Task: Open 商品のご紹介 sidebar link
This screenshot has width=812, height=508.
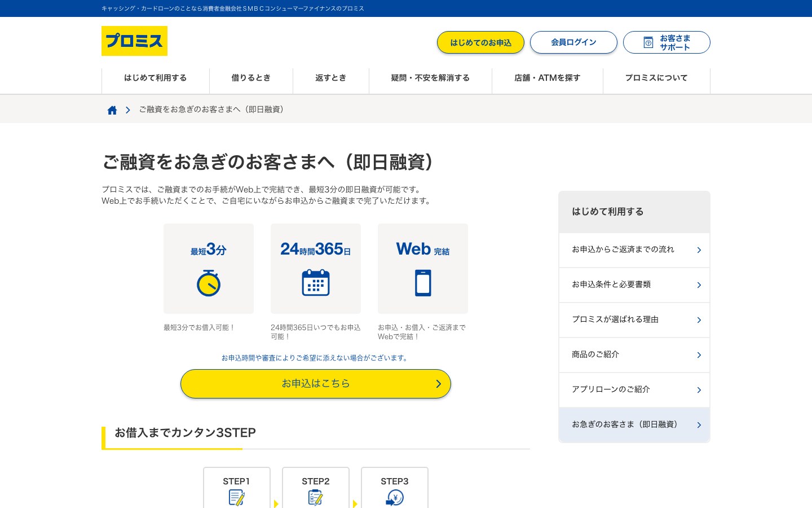Action: coord(634,355)
